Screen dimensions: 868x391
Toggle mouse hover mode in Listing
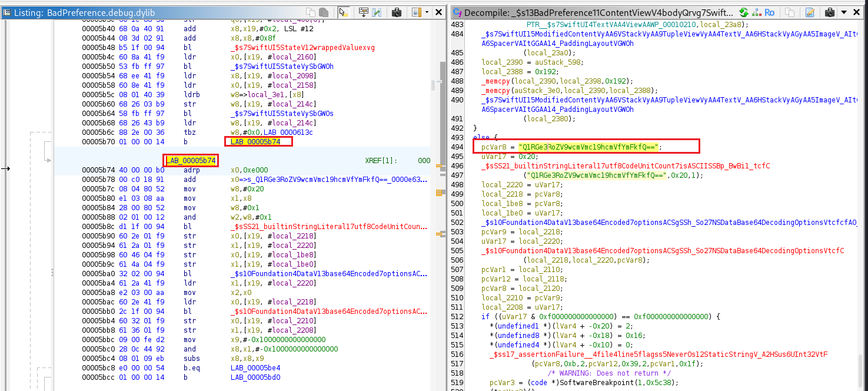344,12
